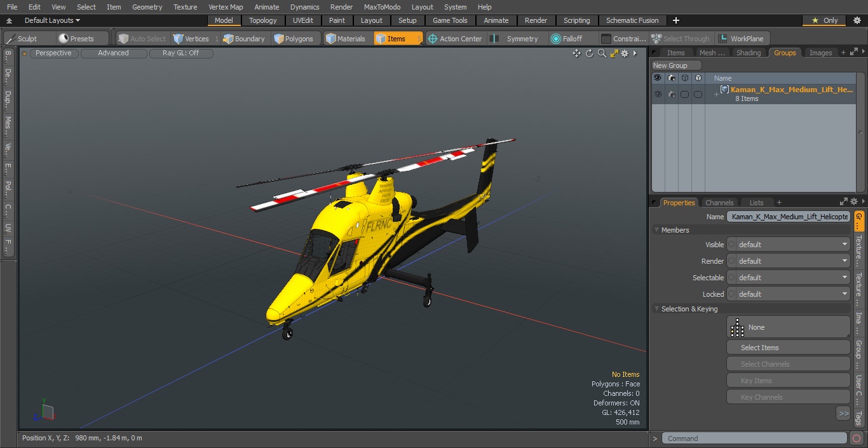
Task: Click the Properties panel maximize icon
Action: pyautogui.click(x=844, y=202)
